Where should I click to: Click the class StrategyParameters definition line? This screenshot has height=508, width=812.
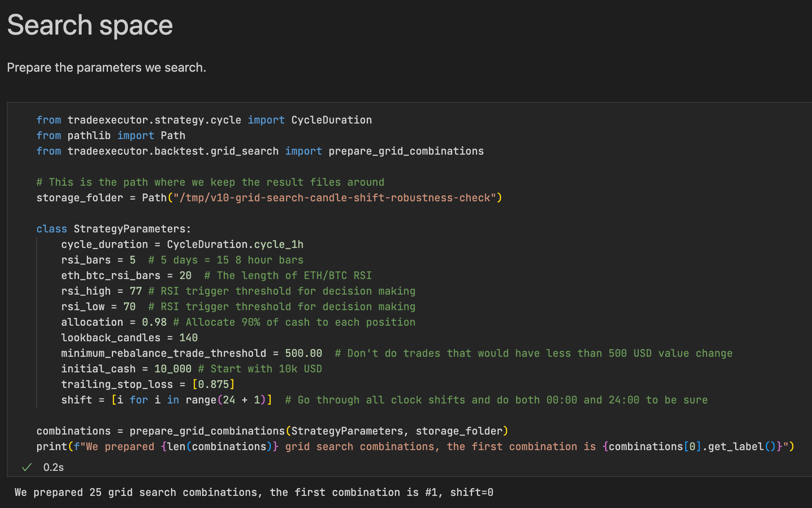coord(114,229)
